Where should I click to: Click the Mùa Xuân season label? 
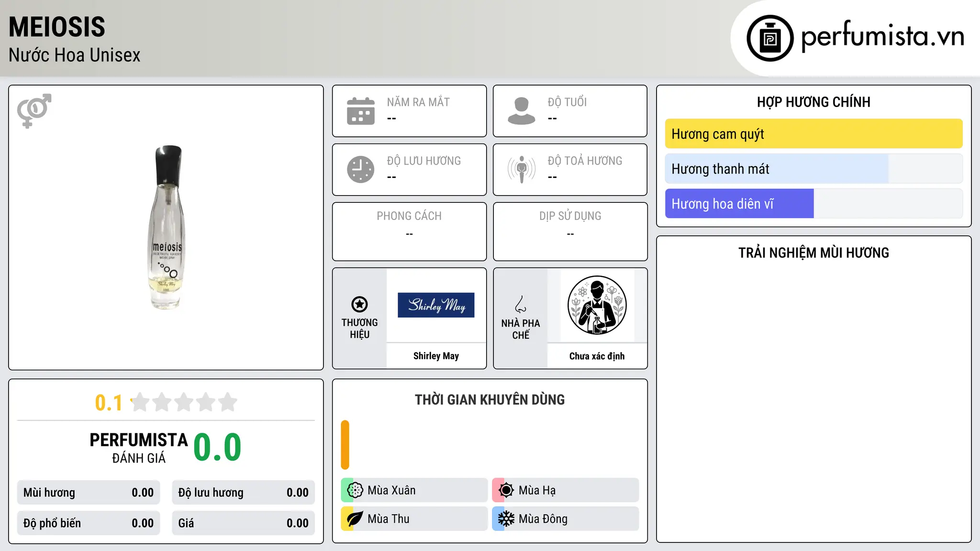coord(391,490)
